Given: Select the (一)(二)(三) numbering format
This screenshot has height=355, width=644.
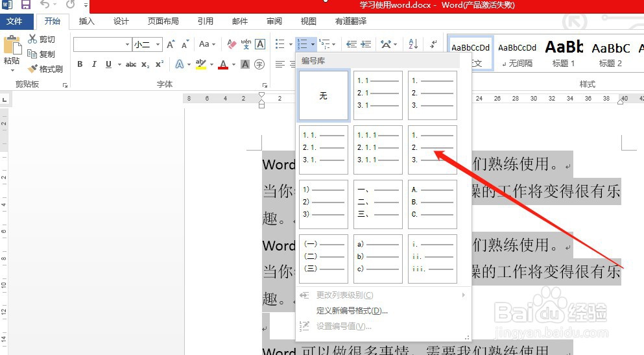Looking at the screenshot, I should [324, 259].
